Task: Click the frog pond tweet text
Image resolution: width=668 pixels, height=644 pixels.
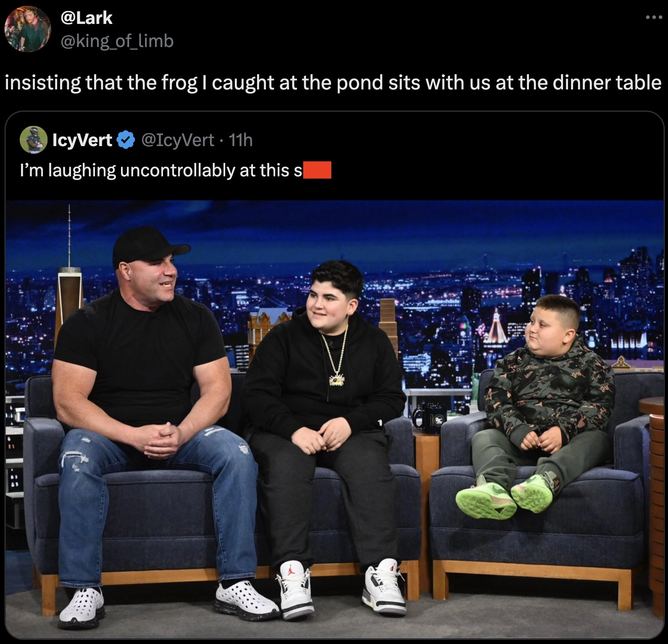Action: pos(333,82)
